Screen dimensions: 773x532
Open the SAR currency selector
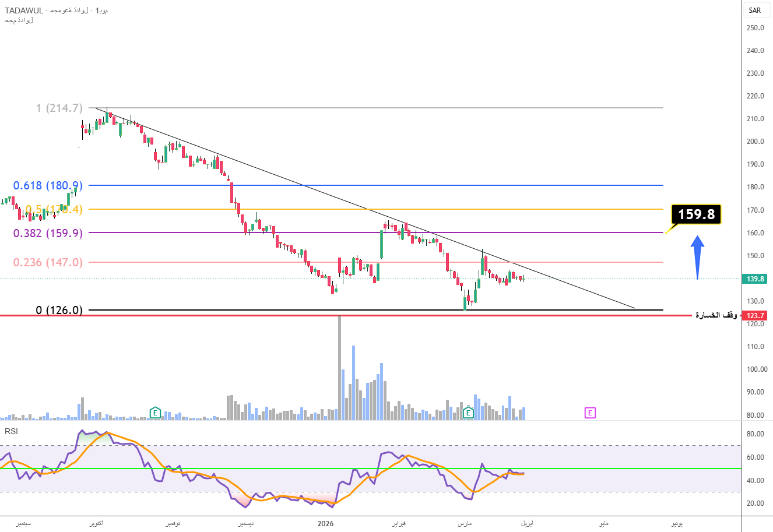tap(755, 10)
